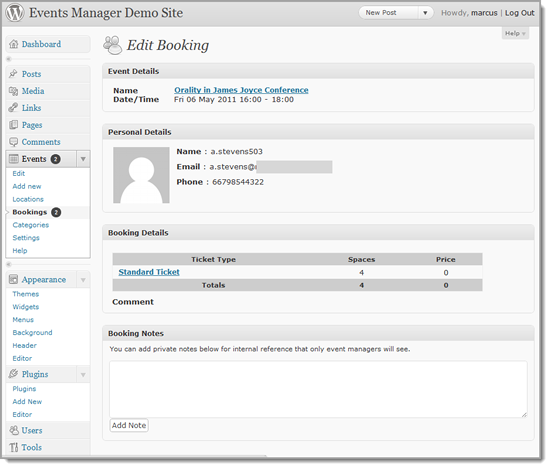Open the Comments speech bubble icon
This screenshot has height=464, width=546.
coord(13,142)
